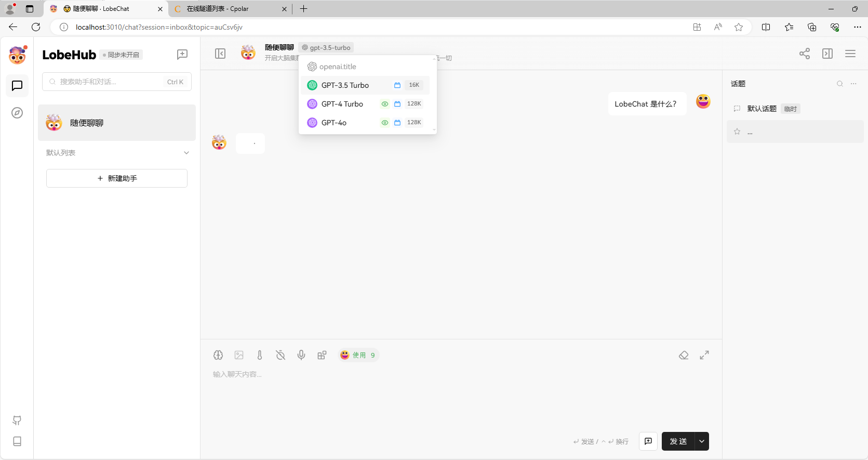The image size is (868, 460).
Task: Select GPT-3.5 Turbo model
Action: [365, 85]
